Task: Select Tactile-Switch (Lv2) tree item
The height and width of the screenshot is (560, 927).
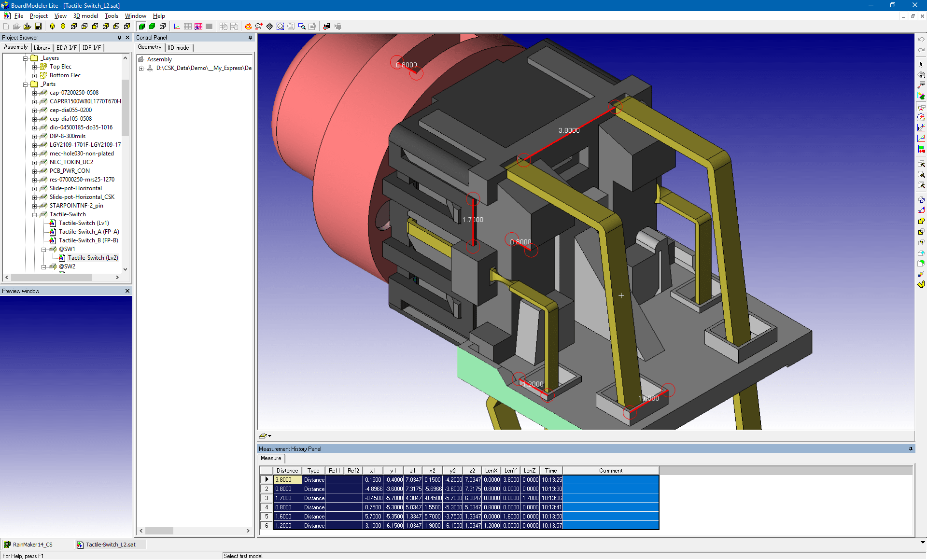Action: point(93,258)
